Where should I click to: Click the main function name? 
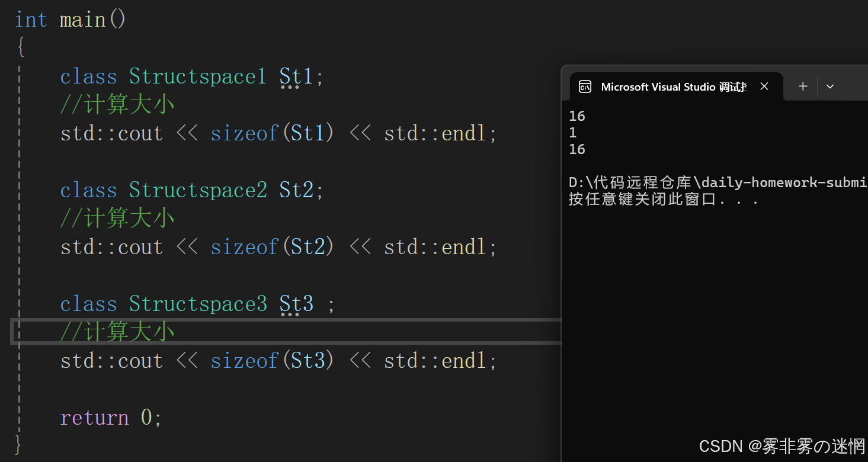(x=82, y=20)
